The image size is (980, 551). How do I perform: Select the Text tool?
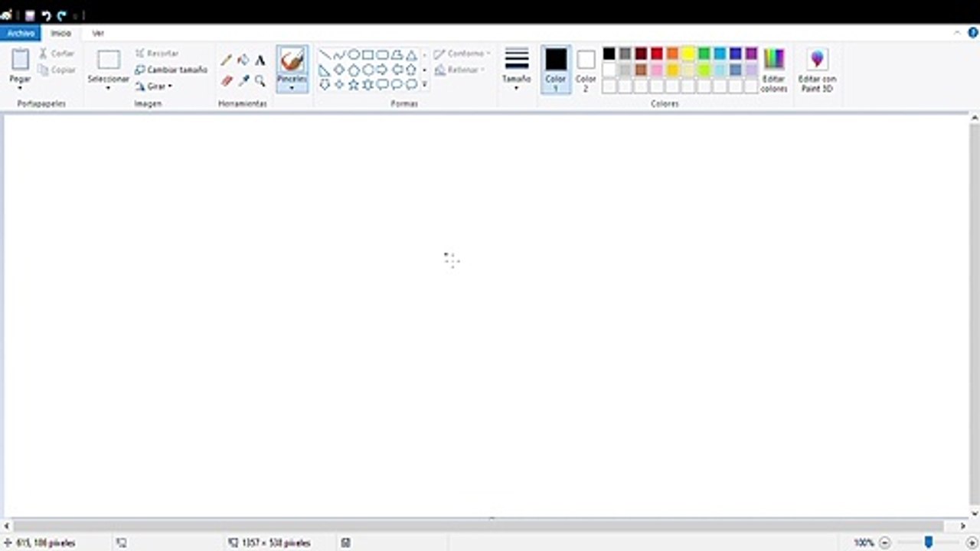click(260, 60)
